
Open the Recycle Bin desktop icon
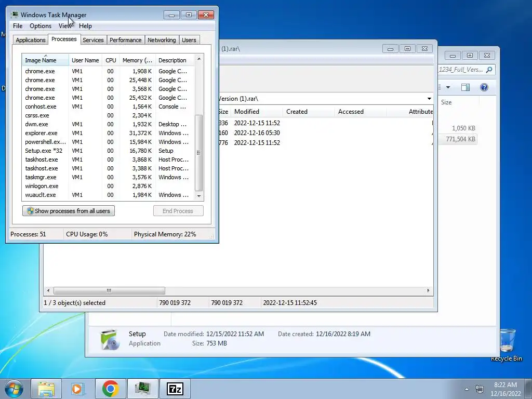tap(507, 344)
